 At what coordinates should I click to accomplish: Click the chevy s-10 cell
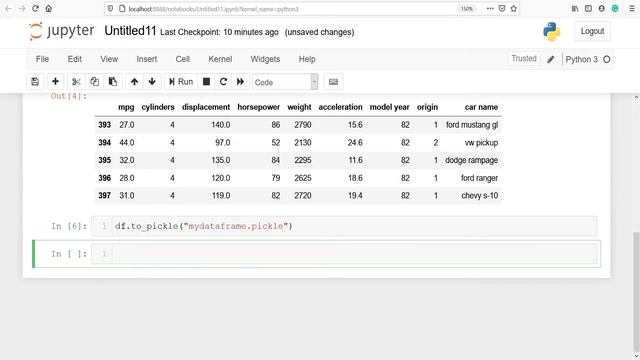coord(480,196)
